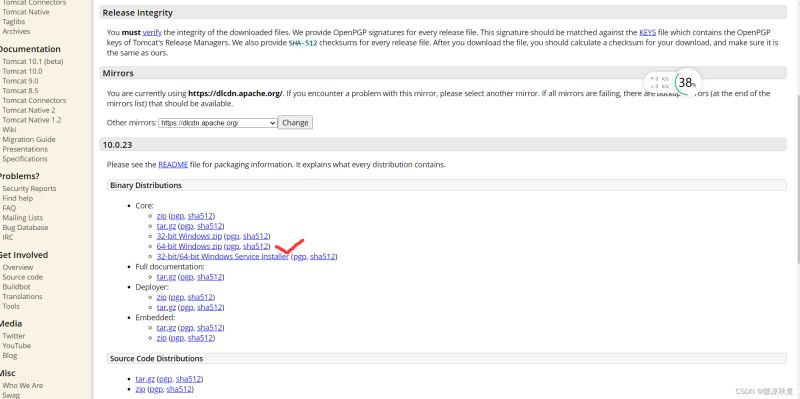
Task: Click sha512 next to 64-bit Windows zip
Action: 256,246
